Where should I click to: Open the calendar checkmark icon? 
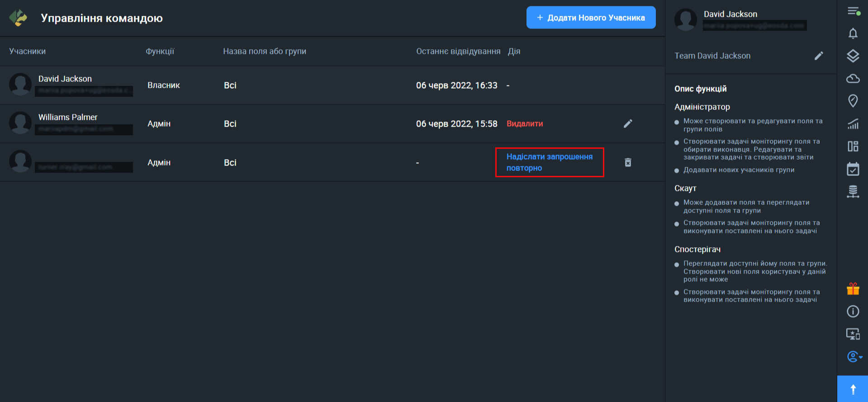tap(853, 169)
